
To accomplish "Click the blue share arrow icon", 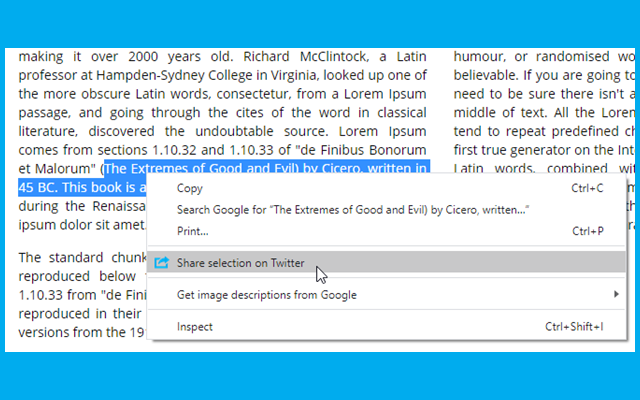I will pyautogui.click(x=162, y=262).
